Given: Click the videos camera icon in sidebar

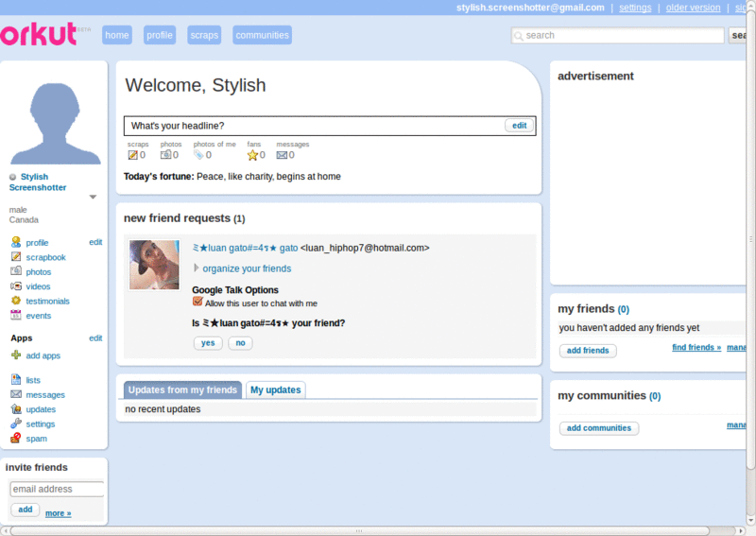Looking at the screenshot, I should tap(16, 286).
